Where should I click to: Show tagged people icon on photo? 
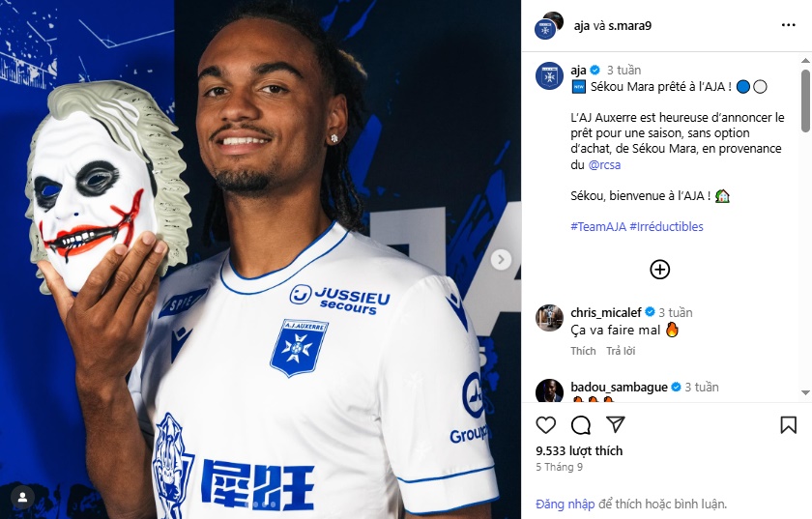click(x=22, y=497)
